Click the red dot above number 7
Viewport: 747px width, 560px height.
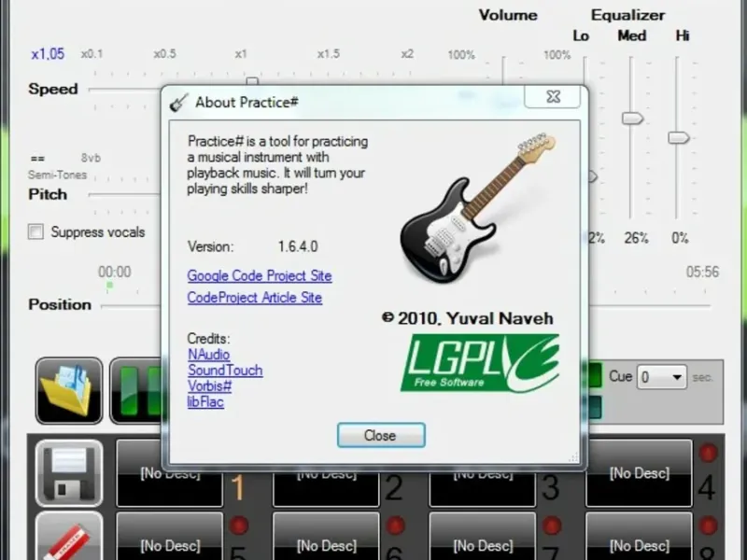552,525
